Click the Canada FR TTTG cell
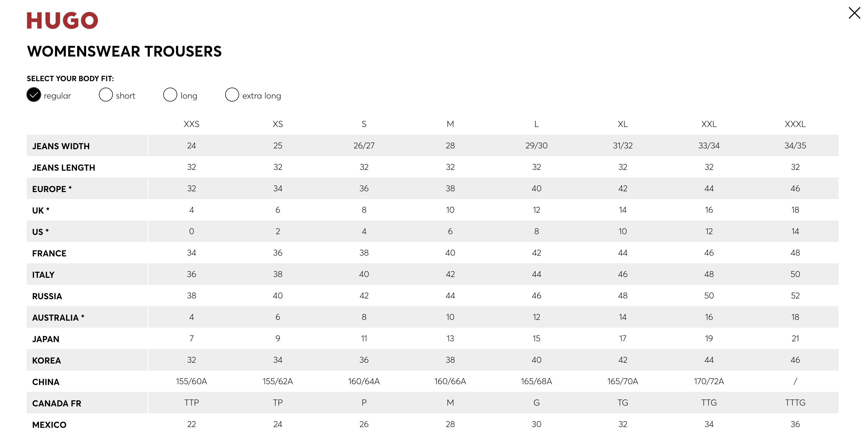The height and width of the screenshot is (434, 868). coord(795,403)
